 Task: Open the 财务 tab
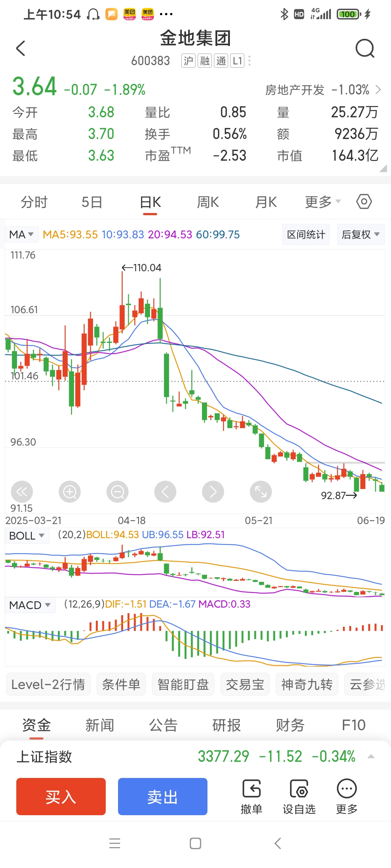pos(290,725)
